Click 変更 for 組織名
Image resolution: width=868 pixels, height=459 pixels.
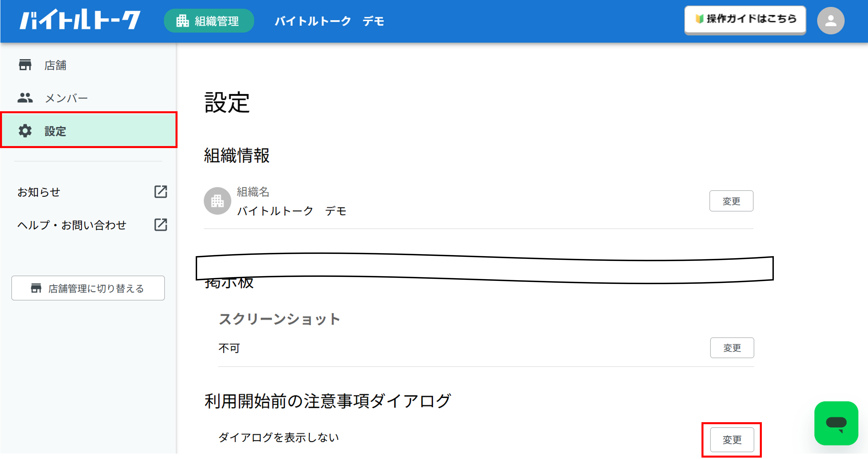click(731, 201)
